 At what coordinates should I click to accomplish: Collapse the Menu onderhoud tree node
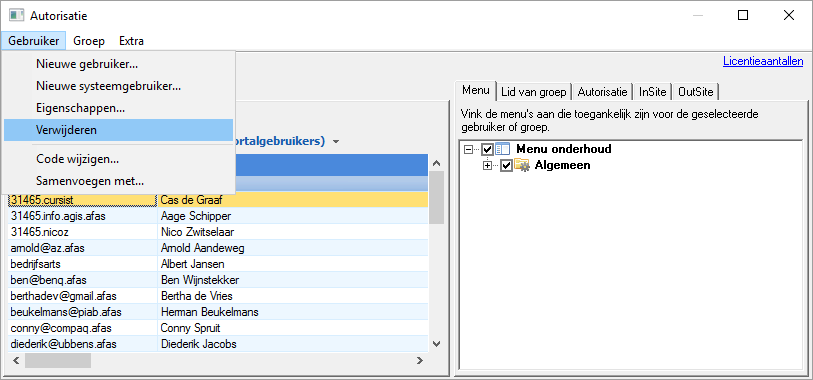469,149
